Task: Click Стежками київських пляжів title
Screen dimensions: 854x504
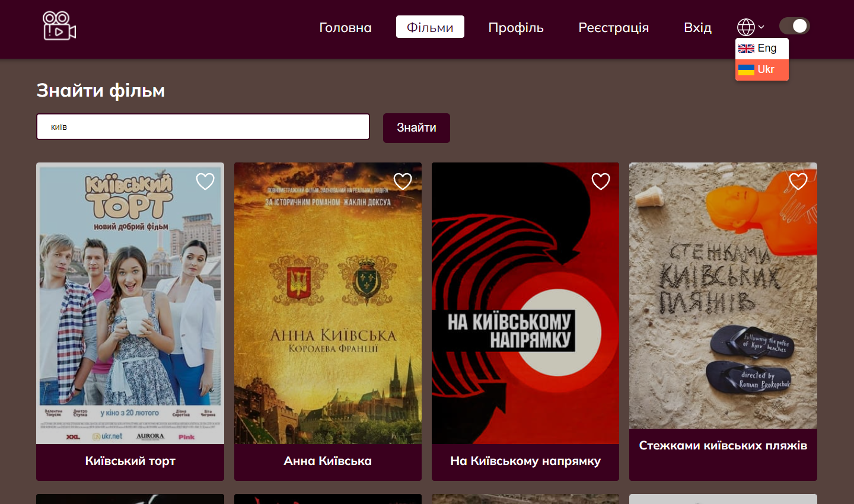Action: tap(723, 445)
